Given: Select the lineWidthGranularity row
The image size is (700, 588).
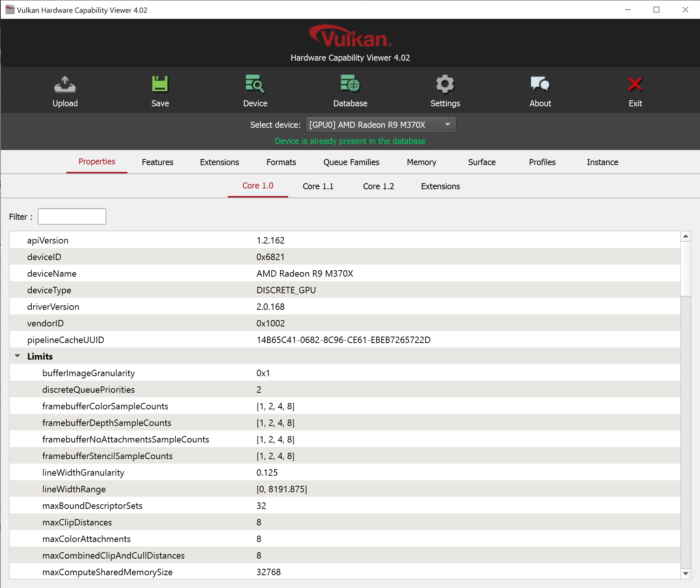Looking at the screenshot, I should click(x=345, y=472).
